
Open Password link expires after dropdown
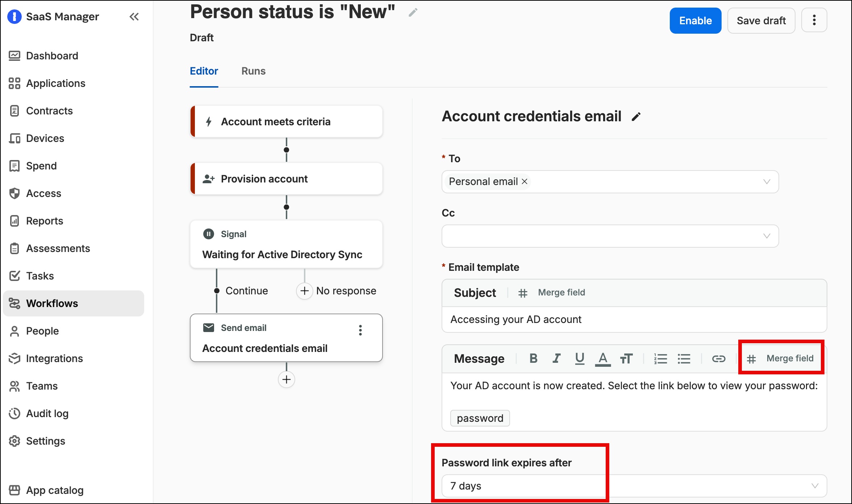pyautogui.click(x=634, y=486)
